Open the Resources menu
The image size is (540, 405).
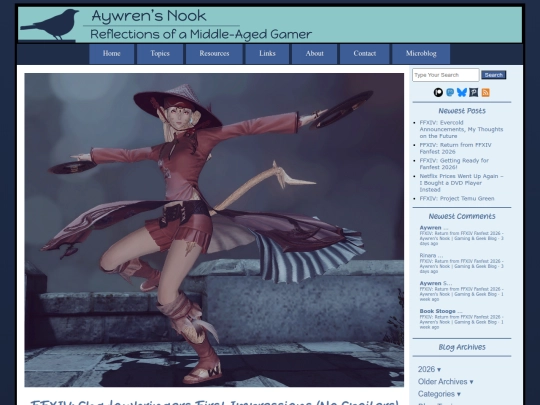tap(214, 54)
